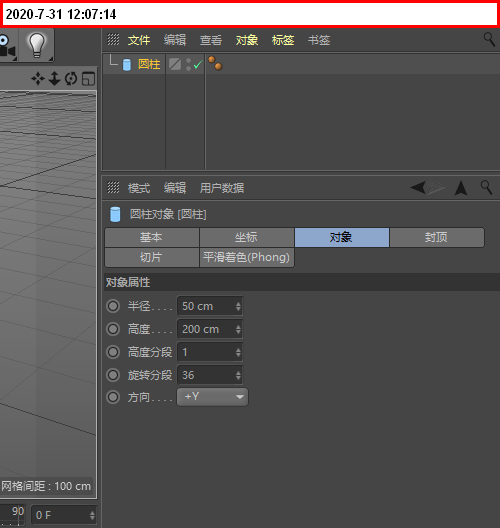
Task: Click the attribute manager grip icon
Action: [x=113, y=187]
